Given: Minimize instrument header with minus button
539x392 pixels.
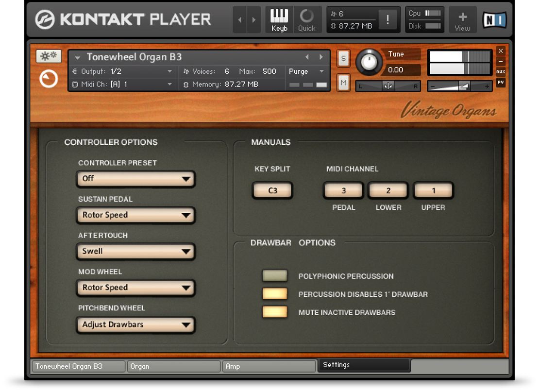Looking at the screenshot, I should click(501, 61).
